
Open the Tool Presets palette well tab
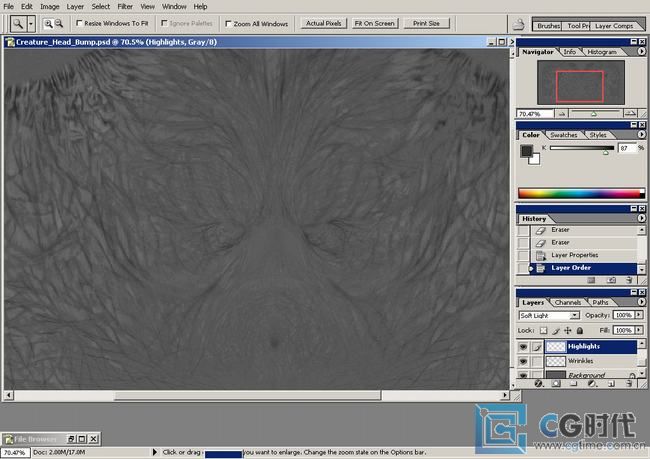tap(577, 26)
